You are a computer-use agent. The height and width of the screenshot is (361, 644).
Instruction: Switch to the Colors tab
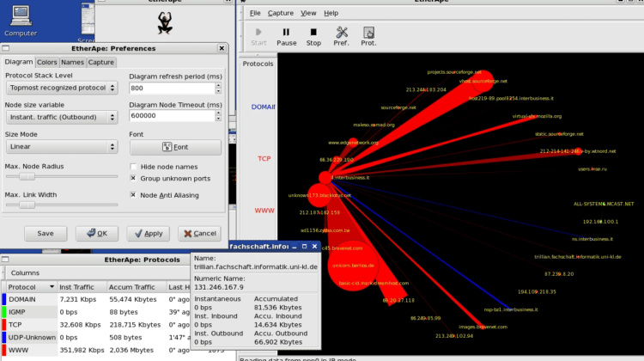click(47, 62)
